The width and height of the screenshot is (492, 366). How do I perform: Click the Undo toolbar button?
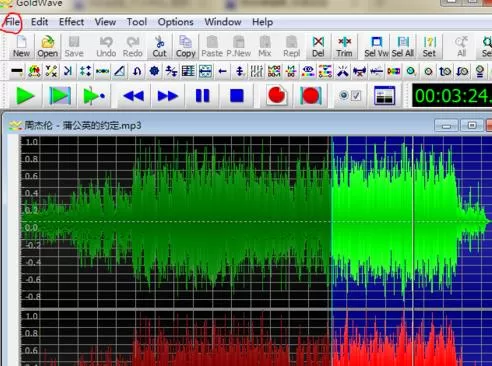[x=106, y=46]
